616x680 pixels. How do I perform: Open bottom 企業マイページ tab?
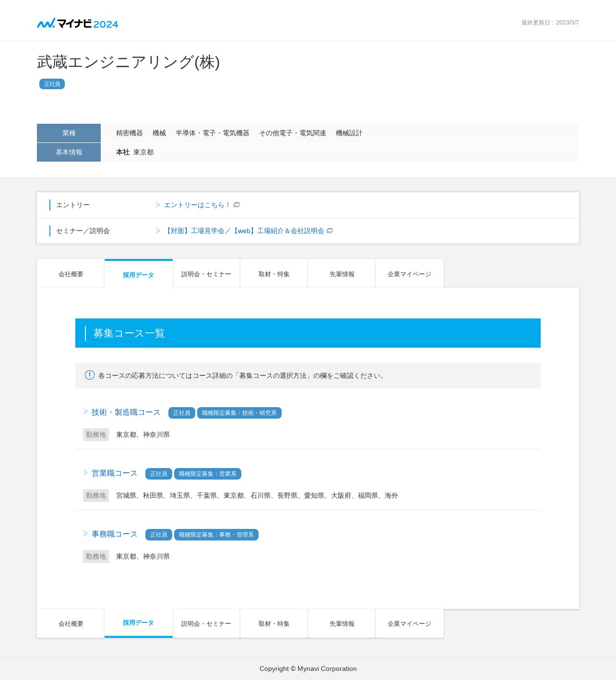point(409,623)
